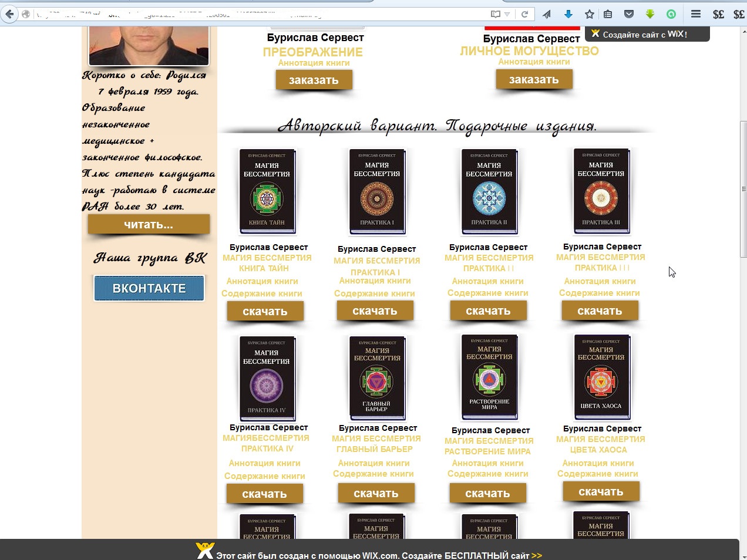Download ПРАКТИКА III with скачать

[x=600, y=311]
